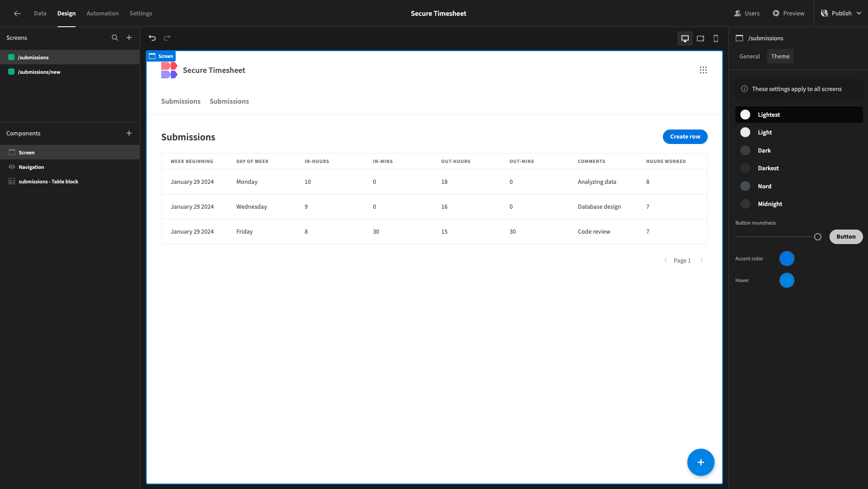Click the back arrow icon
This screenshot has width=868, height=489.
[17, 14]
